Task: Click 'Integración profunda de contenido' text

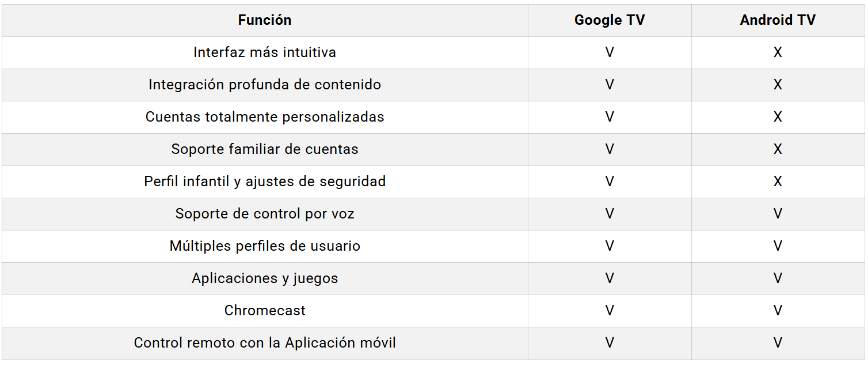Action: 265,85
